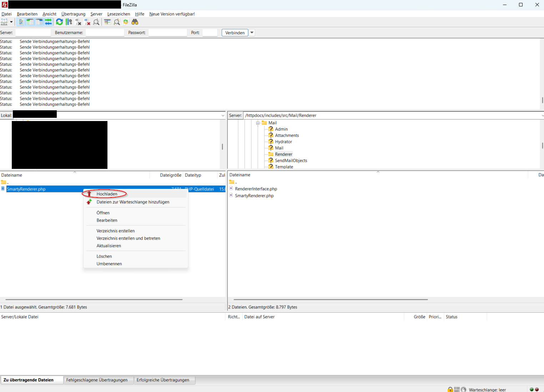Switch to 'Zu übertragende Dateien' tab
Viewport: 544px width, 392px height.
click(32, 380)
